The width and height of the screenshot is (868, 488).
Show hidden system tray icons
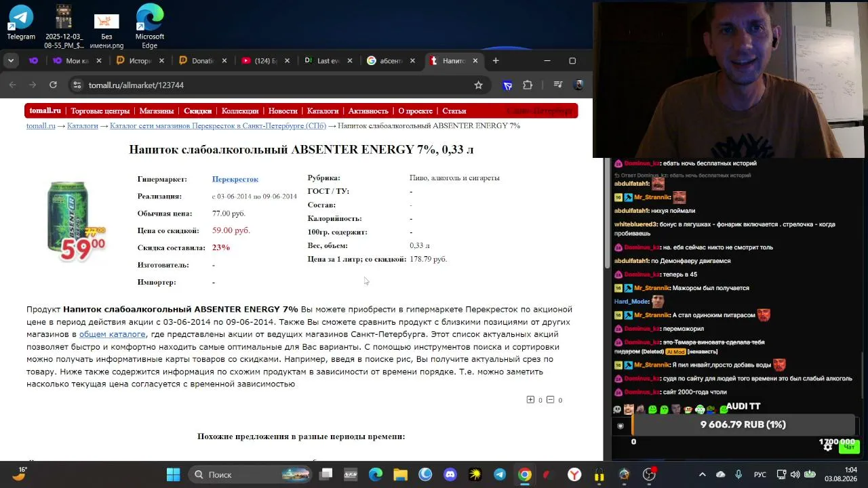tap(703, 474)
